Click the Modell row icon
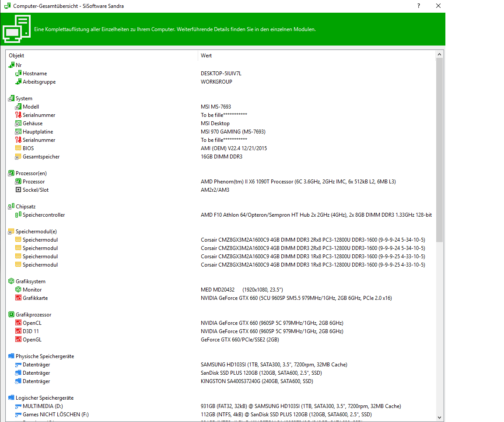This screenshot has width=504, height=422. point(18,106)
